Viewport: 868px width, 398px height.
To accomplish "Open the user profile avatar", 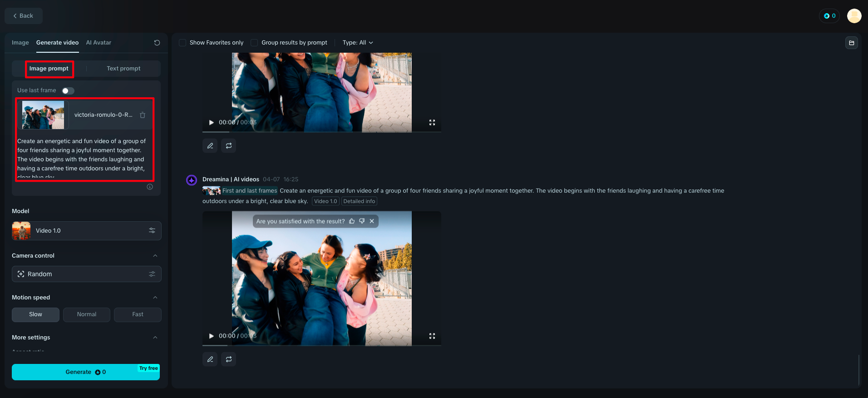I will click(854, 16).
